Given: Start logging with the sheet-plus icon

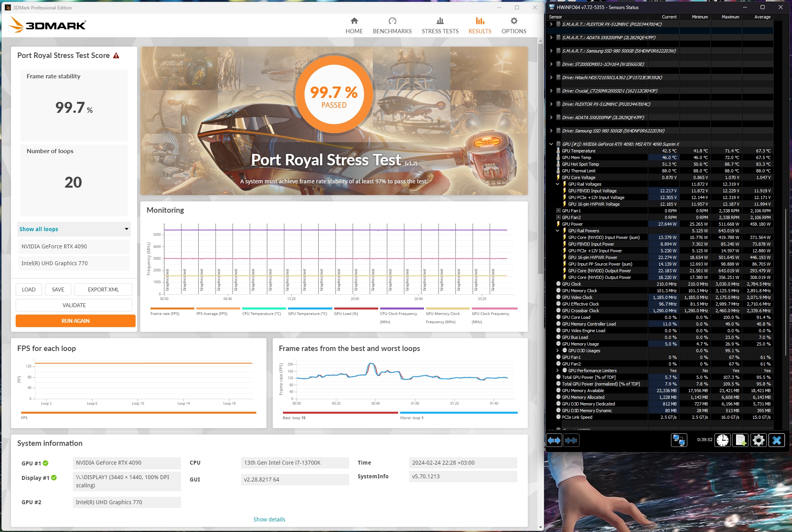Looking at the screenshot, I should 741,440.
